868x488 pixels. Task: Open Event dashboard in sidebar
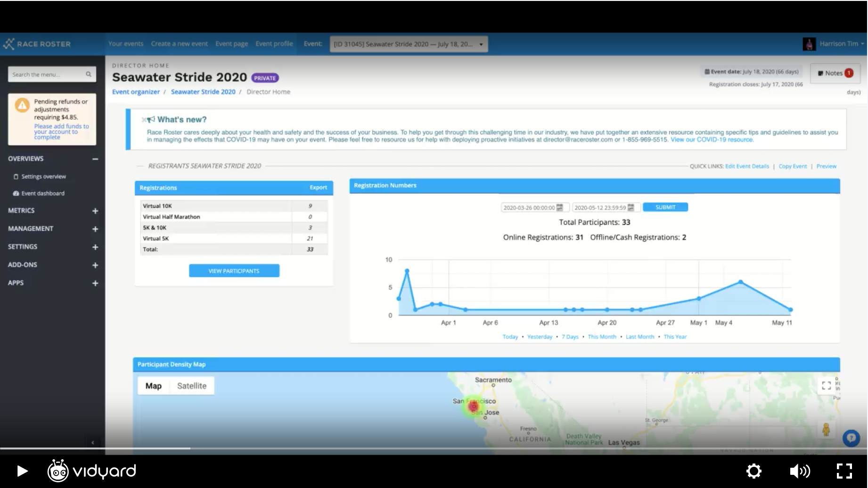pyautogui.click(x=42, y=194)
